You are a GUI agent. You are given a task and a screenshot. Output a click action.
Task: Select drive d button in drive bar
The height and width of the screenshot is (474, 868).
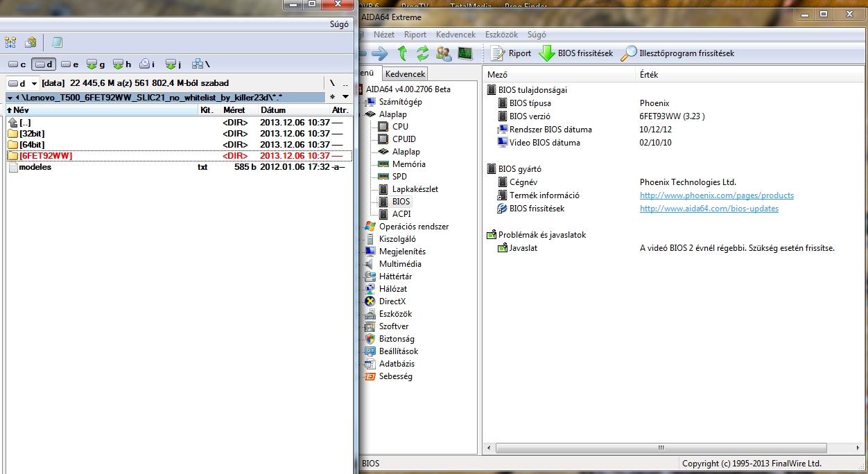pyautogui.click(x=44, y=64)
